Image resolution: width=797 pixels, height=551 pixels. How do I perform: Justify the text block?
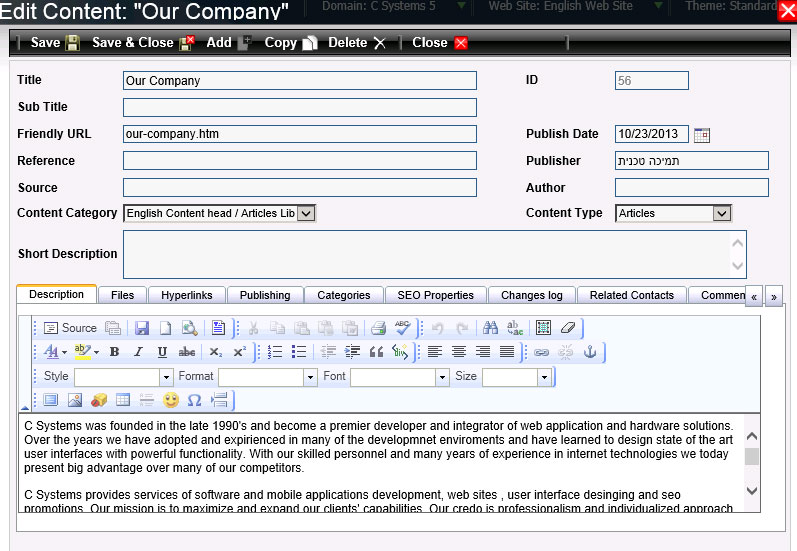[507, 352]
